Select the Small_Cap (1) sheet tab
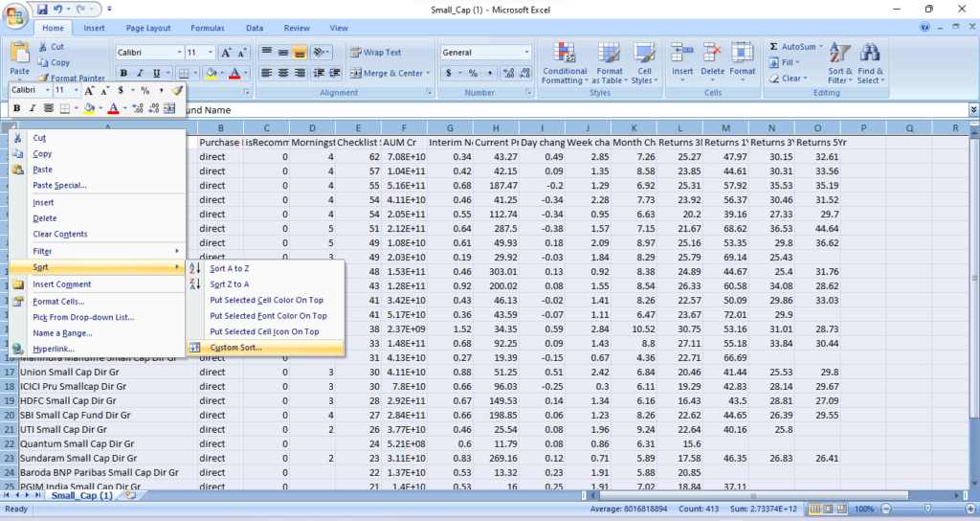 coord(82,495)
